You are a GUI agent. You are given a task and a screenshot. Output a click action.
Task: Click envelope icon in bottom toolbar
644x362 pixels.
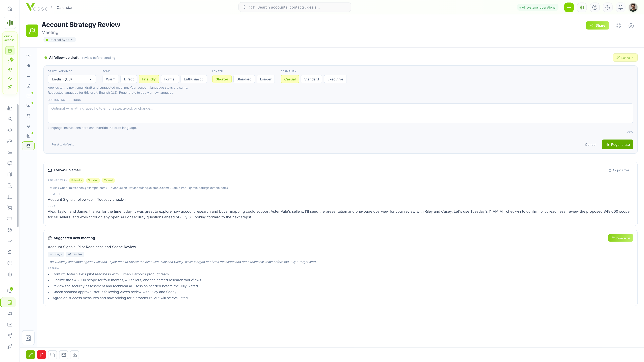point(64,355)
